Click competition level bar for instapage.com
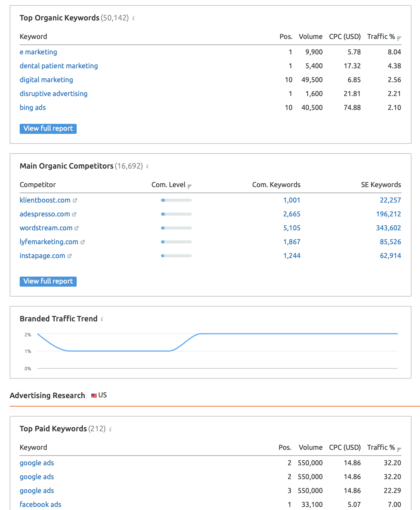This screenshot has width=420, height=510. (x=176, y=256)
